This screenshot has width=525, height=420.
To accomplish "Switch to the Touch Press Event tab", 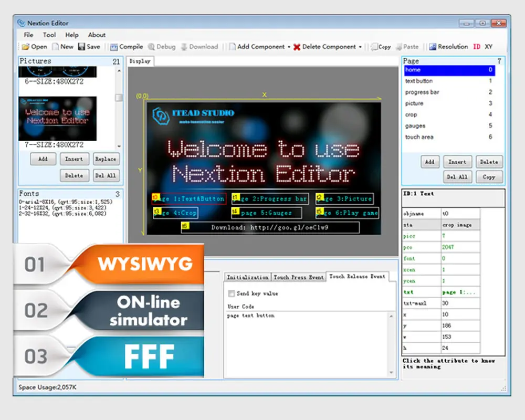I will click(299, 277).
